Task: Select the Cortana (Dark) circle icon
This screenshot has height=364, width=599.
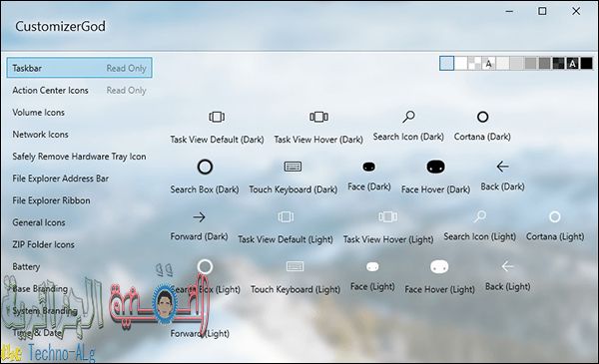Action: tap(482, 117)
